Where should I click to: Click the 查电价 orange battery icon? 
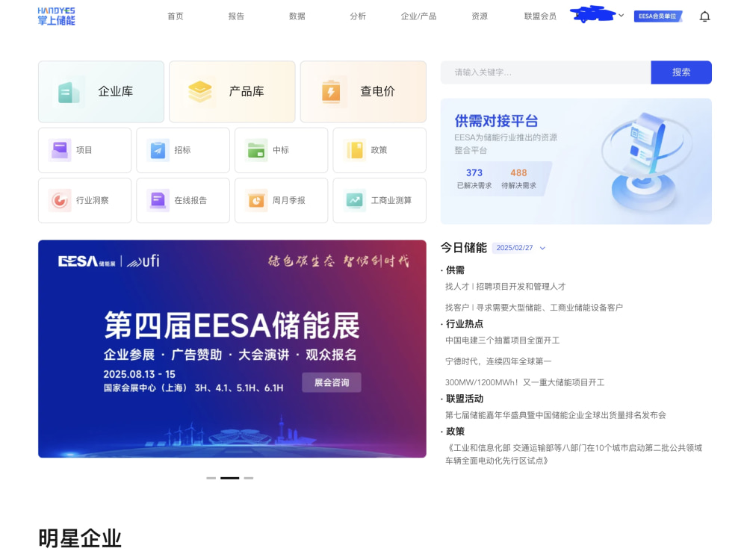pos(331,91)
